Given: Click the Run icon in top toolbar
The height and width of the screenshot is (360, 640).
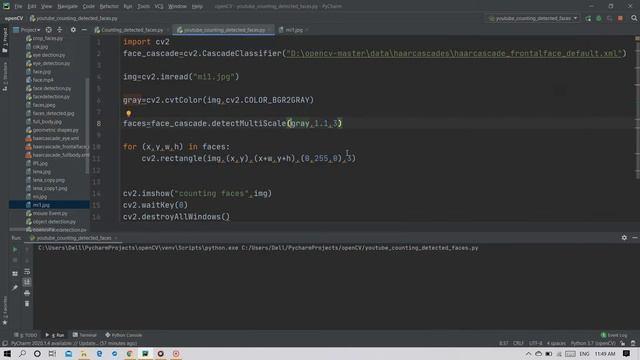Looking at the screenshot, I should pyautogui.click(x=588, y=18).
